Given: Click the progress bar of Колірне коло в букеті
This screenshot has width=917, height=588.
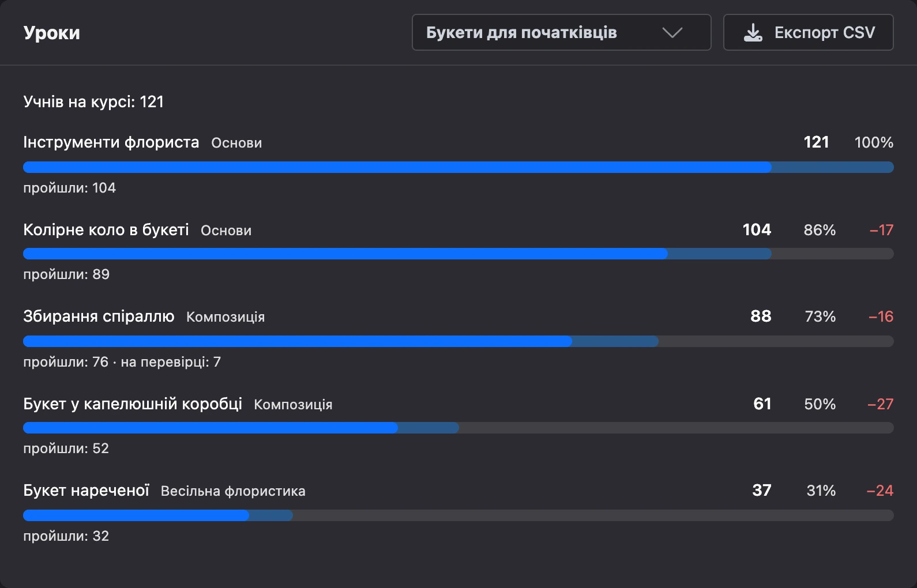Looking at the screenshot, I should tap(458, 254).
